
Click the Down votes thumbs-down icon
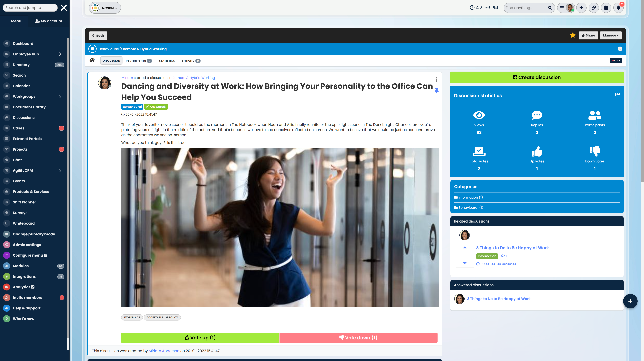(595, 151)
